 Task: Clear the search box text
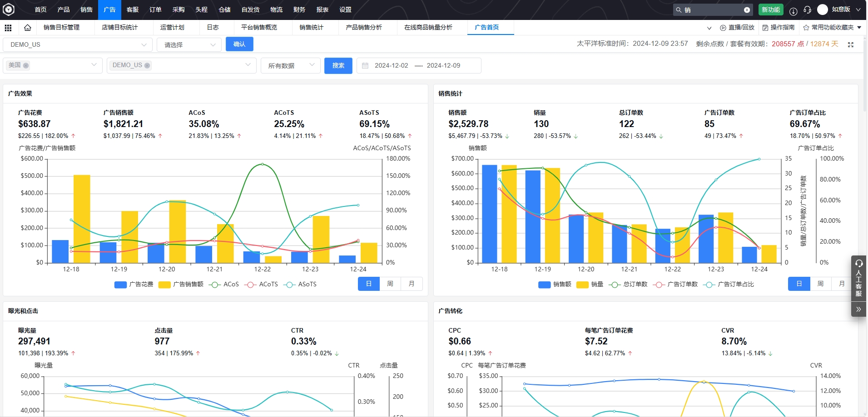point(747,10)
